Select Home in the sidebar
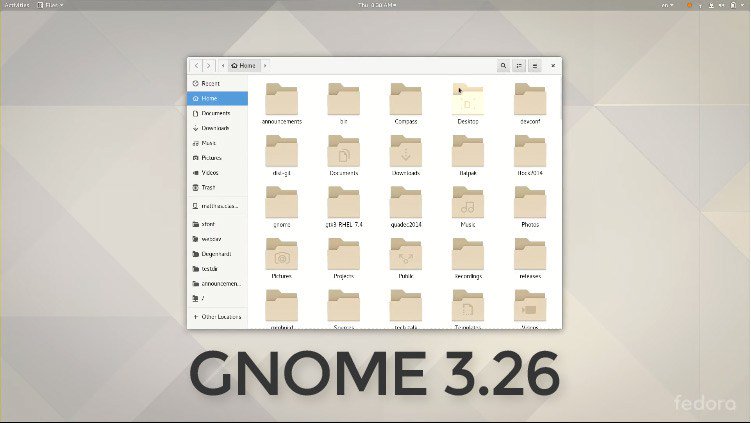Viewport: 751px width, 423px height. 217,98
